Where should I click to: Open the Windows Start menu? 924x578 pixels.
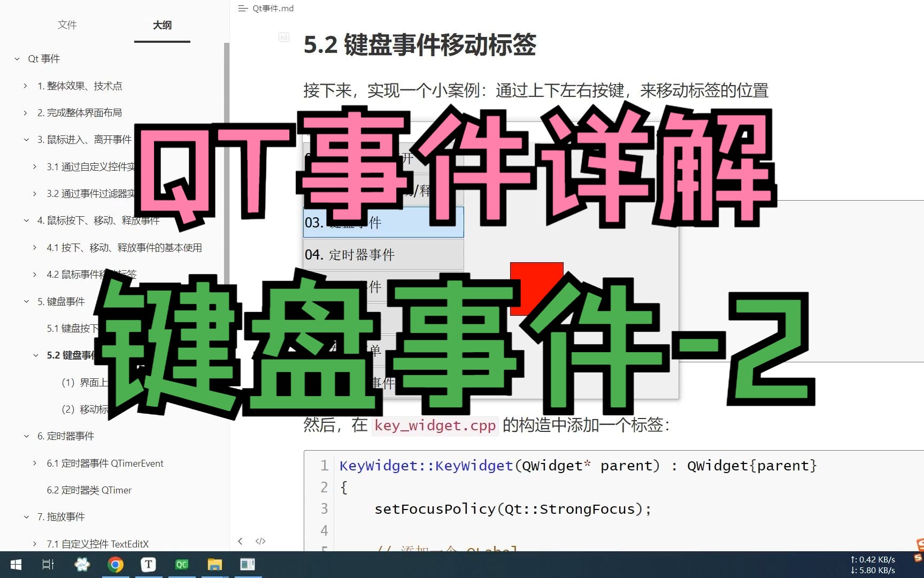tap(16, 565)
